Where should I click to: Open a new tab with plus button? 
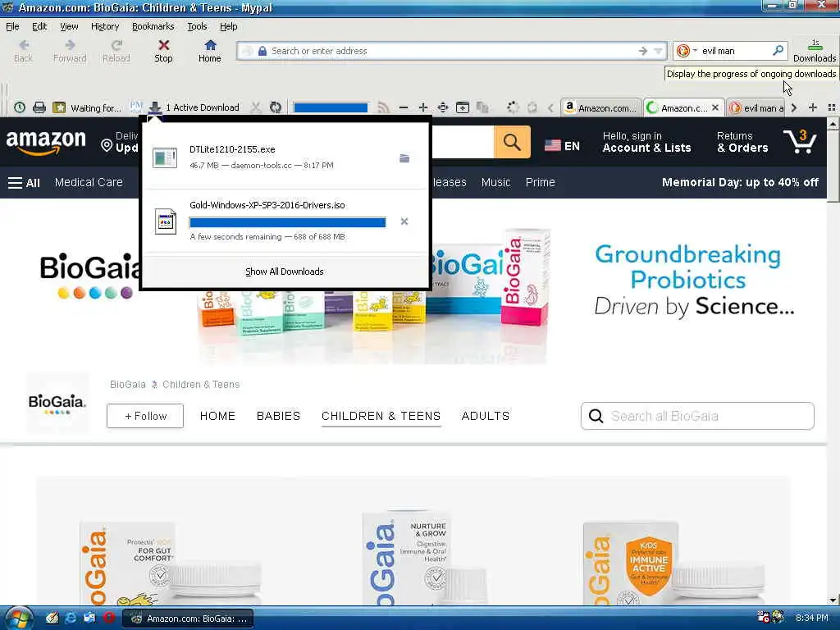[813, 107]
